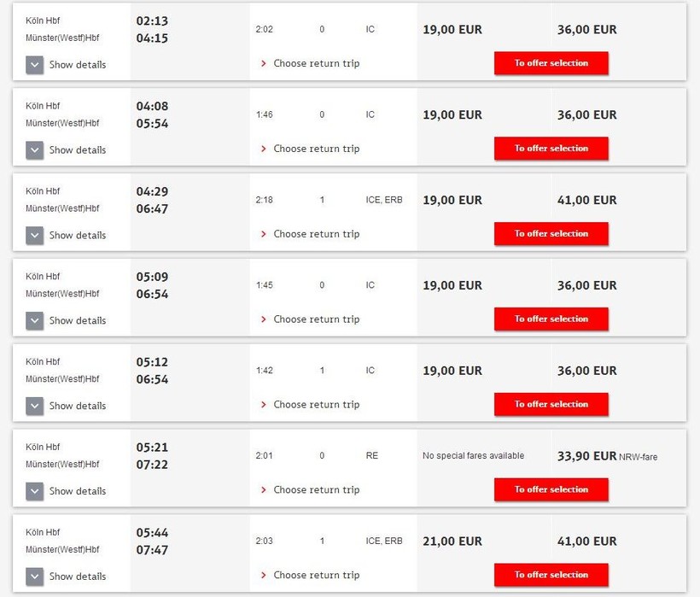Click red arrow beside 05:44 return trip
This screenshot has height=597, width=700.
pyautogui.click(x=264, y=575)
